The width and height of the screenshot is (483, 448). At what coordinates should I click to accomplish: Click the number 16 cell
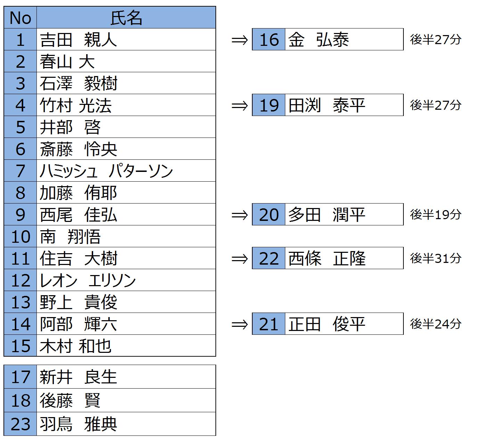[x=269, y=40]
